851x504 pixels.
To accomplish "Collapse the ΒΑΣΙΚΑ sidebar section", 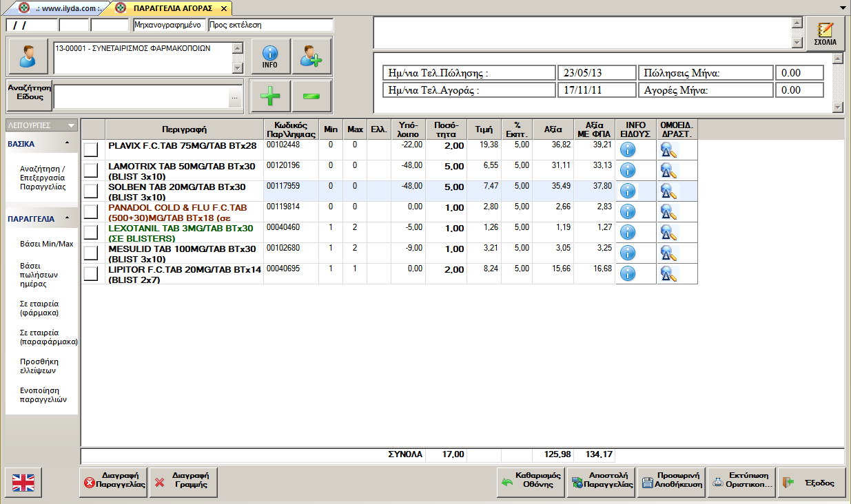I will tap(67, 143).
